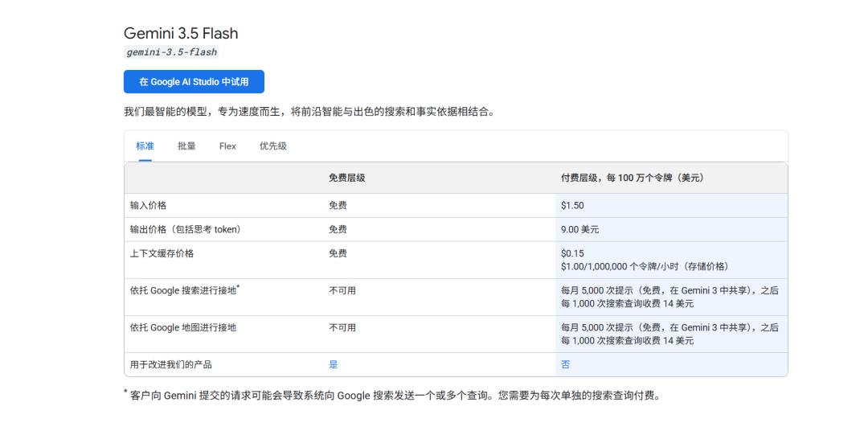Viewport: 868px width, 431px height.
Task: Click the 在 Google AI Studio 中试用 button
Action: (x=194, y=81)
